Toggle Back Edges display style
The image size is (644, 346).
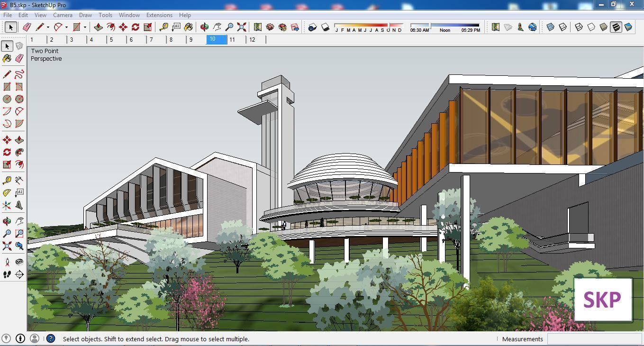click(563, 27)
